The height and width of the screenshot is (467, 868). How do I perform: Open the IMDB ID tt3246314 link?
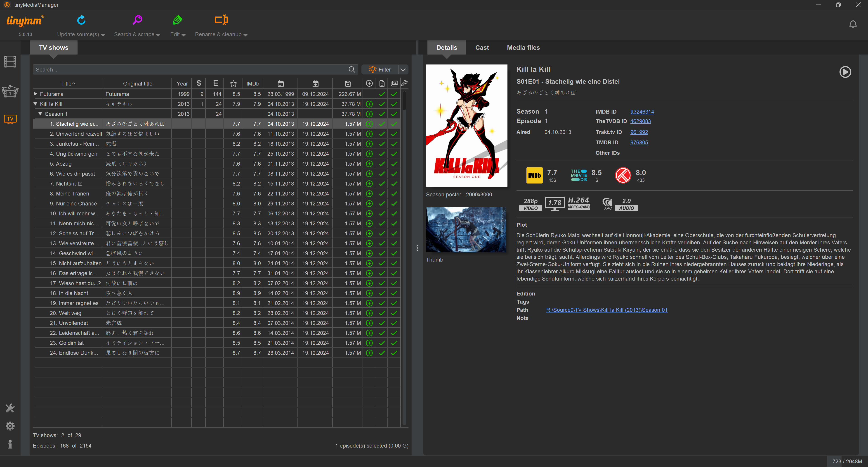coord(642,112)
